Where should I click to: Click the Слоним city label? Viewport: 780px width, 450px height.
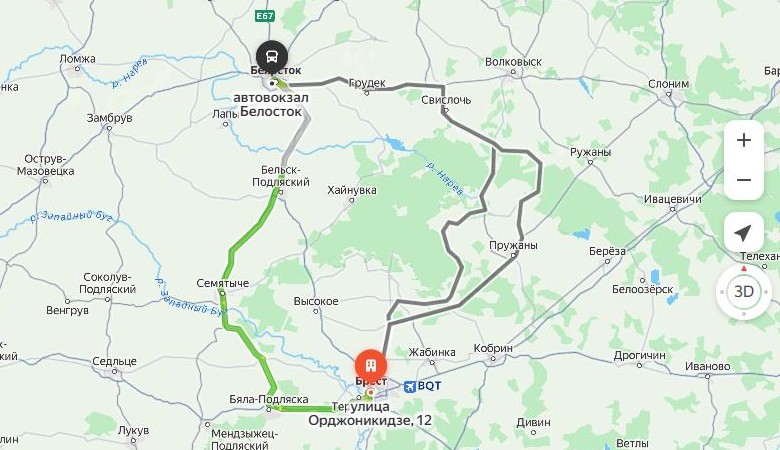click(x=668, y=84)
